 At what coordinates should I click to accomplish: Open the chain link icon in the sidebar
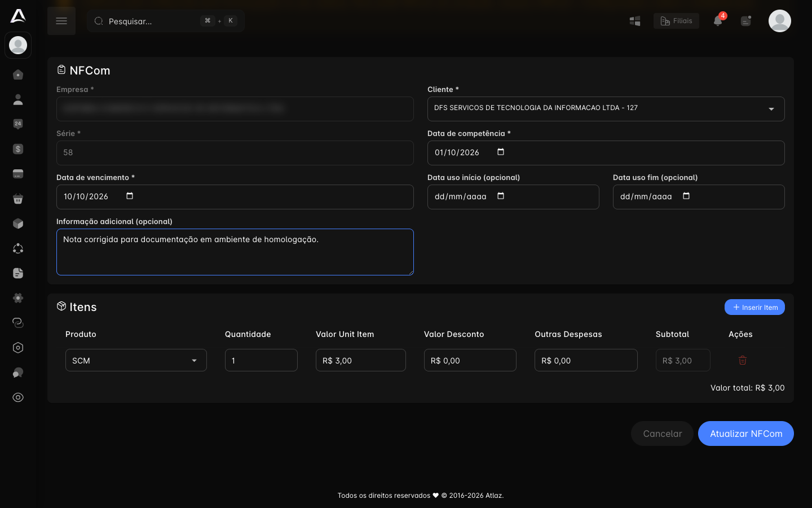[18, 323]
